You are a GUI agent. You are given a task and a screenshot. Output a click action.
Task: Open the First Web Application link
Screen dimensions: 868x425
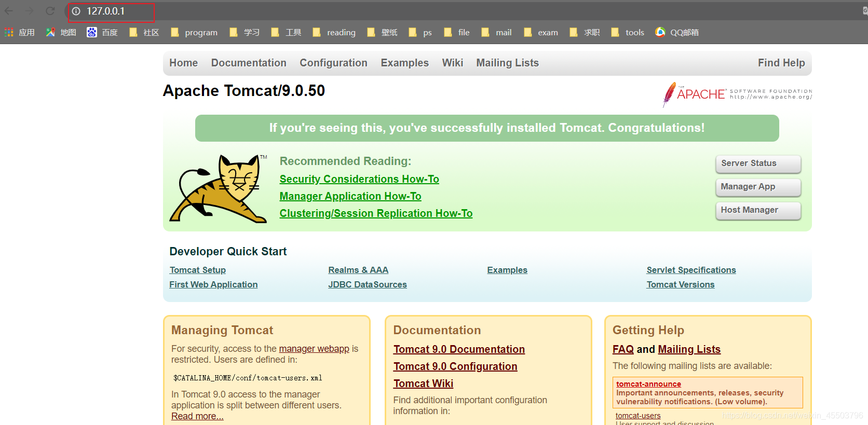213,284
